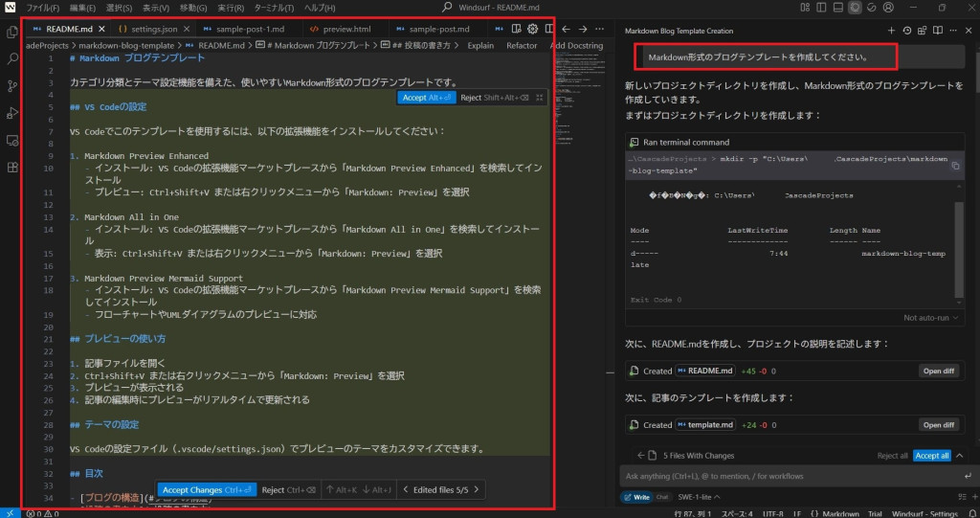The height and width of the screenshot is (518, 980).
Task: Open diff for created template.md
Action: [939, 425]
